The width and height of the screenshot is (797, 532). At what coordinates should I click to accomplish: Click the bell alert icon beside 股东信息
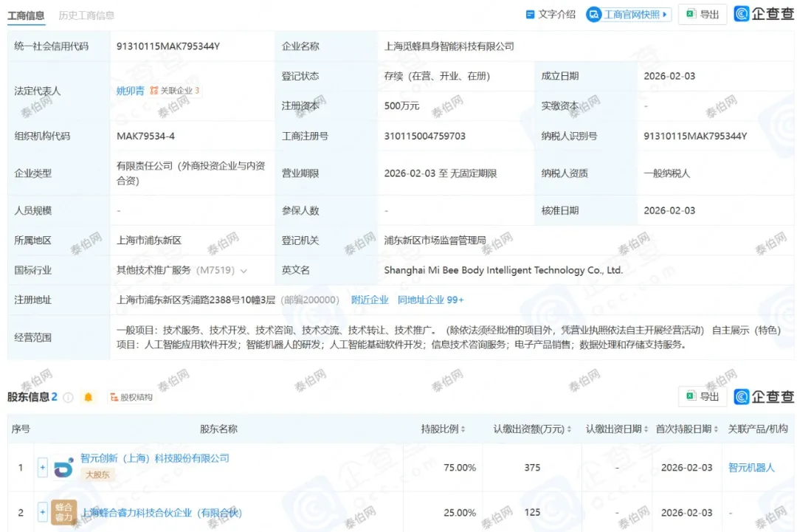coord(89,398)
